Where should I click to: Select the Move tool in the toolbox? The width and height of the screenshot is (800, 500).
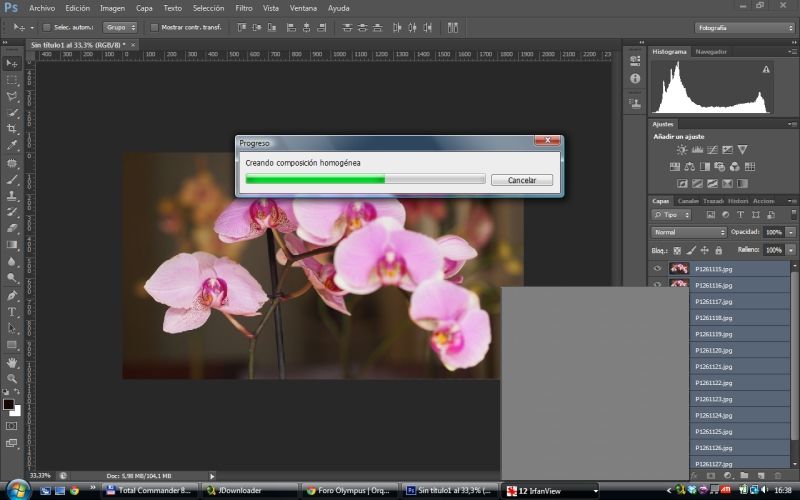[x=12, y=63]
